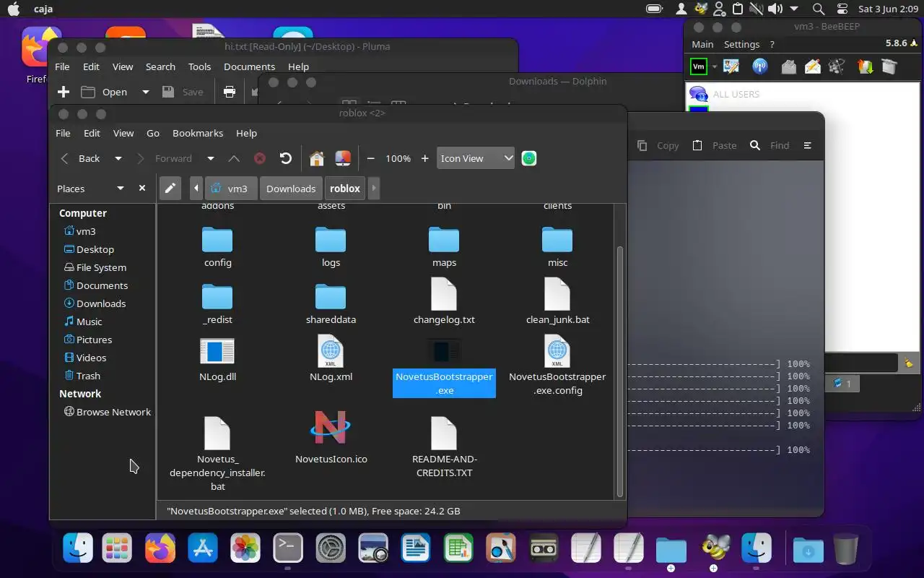Click Open button in Pluma toolbar
The height and width of the screenshot is (578, 924).
(105, 92)
